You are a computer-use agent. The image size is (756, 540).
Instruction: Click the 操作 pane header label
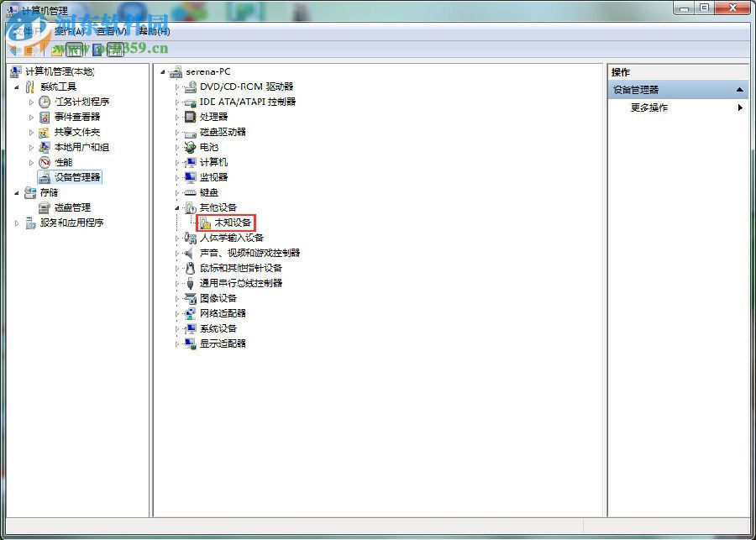click(x=621, y=72)
